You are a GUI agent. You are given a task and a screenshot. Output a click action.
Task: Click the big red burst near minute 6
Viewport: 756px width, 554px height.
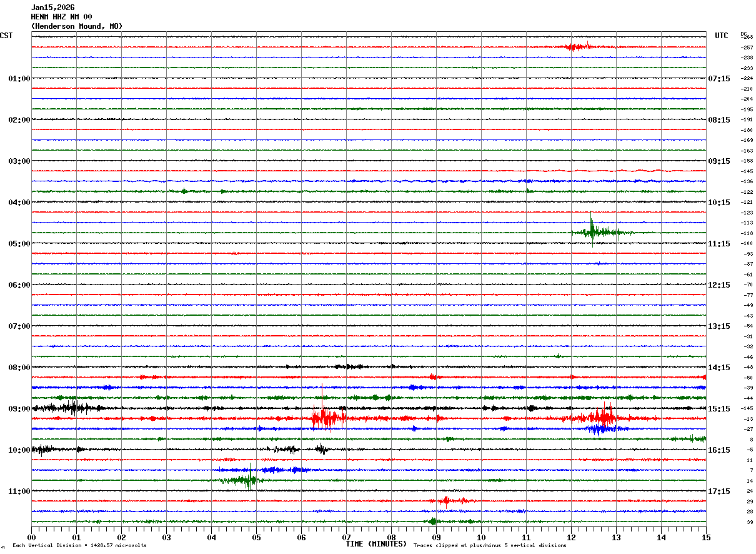326,416
